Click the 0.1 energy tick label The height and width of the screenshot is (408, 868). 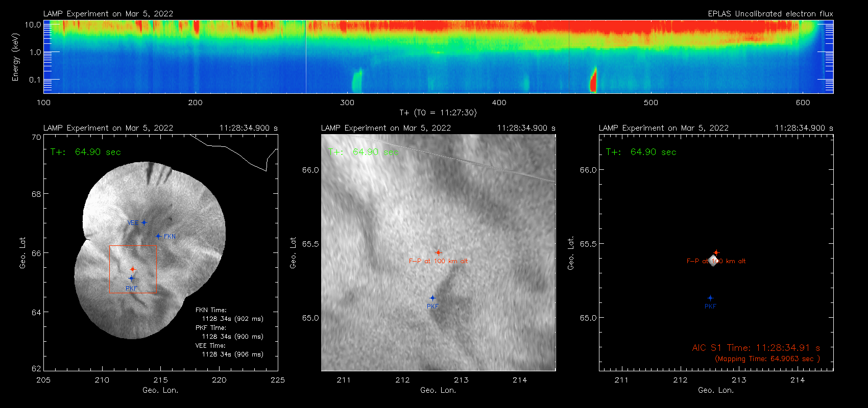click(35, 80)
